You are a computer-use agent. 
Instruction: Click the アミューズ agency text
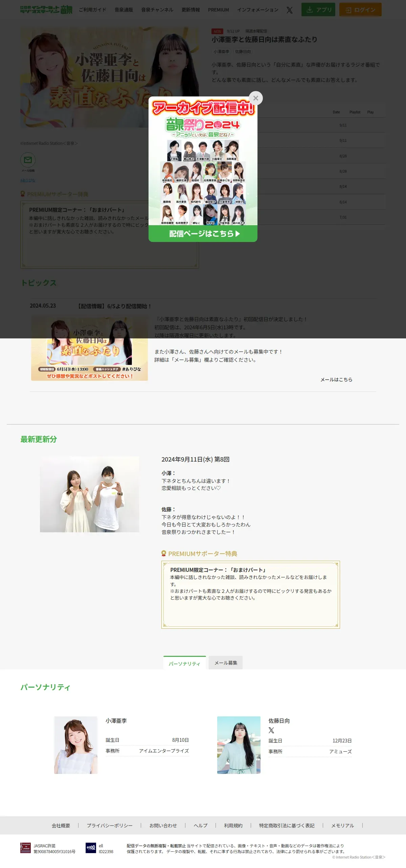(341, 751)
